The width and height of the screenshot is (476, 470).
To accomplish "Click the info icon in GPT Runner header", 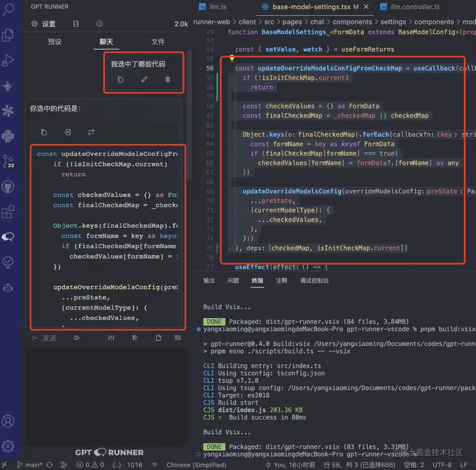I will tap(99, 23).
